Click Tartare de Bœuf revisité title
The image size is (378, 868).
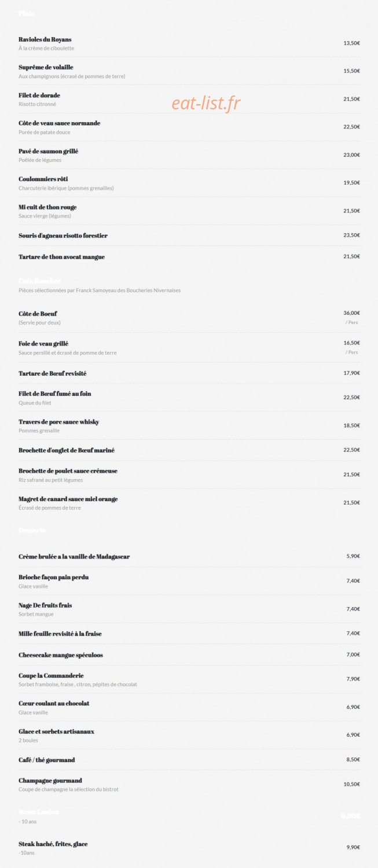(53, 374)
